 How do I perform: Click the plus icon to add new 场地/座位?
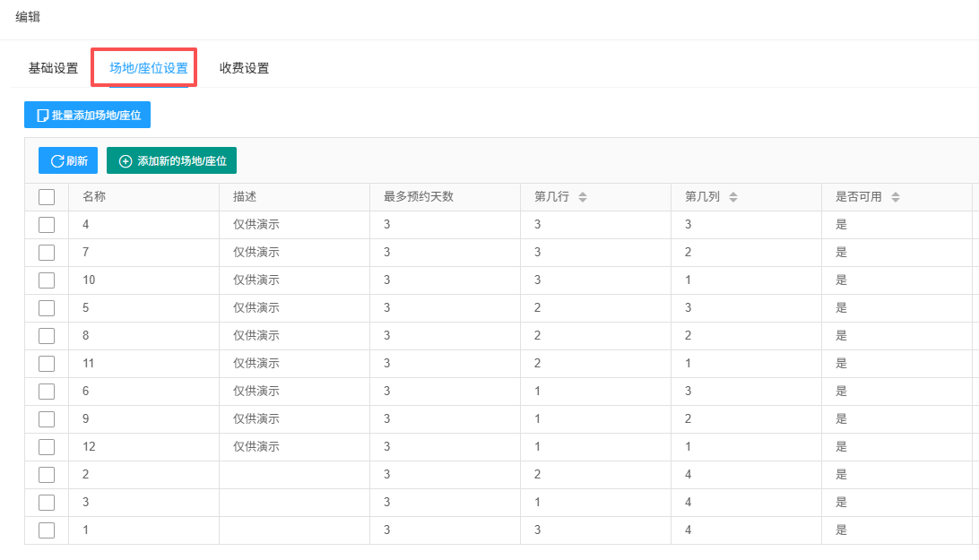pos(126,161)
